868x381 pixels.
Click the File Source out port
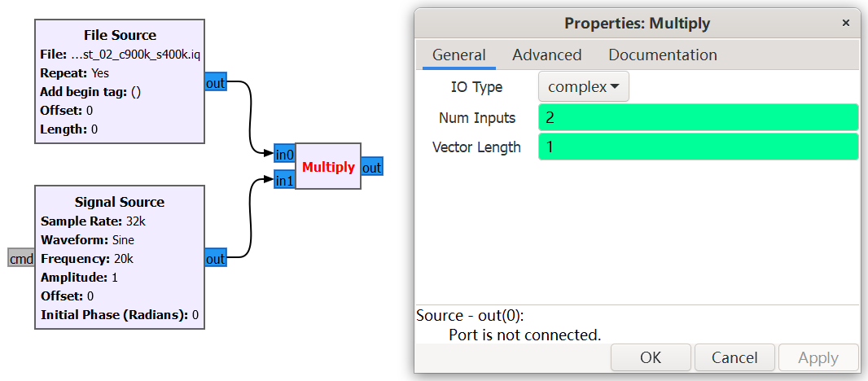click(x=215, y=83)
